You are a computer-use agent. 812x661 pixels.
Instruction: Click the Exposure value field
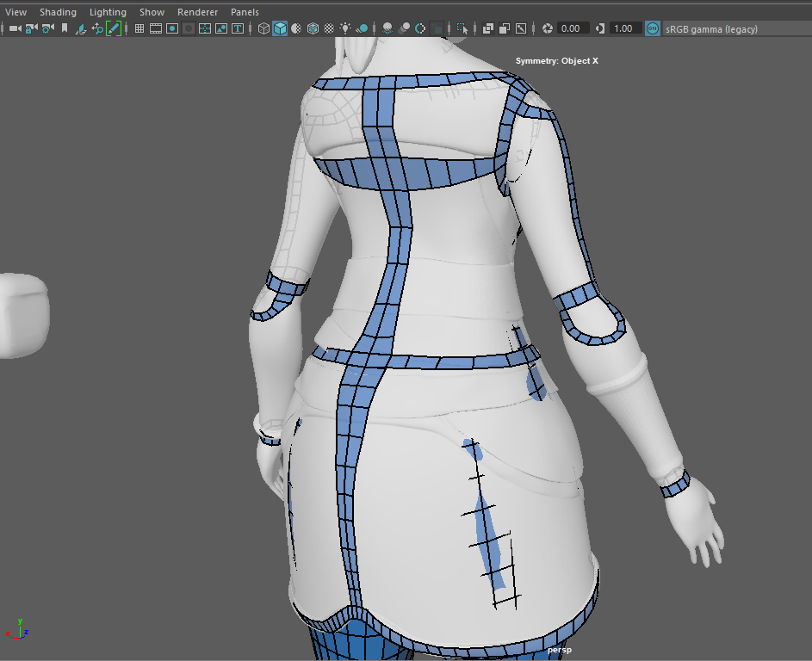[571, 28]
